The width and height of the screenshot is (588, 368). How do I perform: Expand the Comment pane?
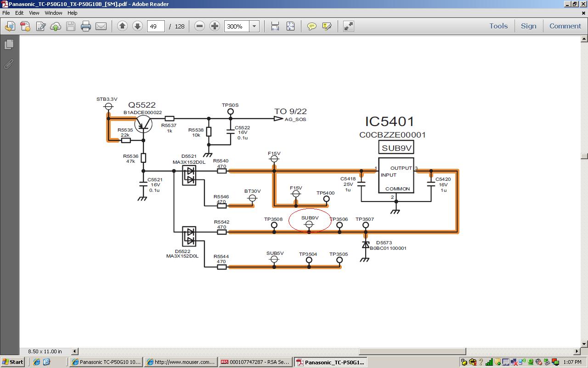565,26
